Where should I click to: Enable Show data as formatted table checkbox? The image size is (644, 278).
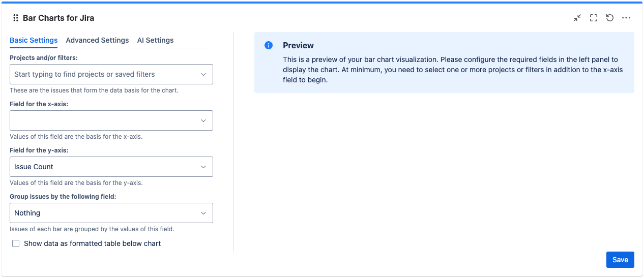pyautogui.click(x=16, y=243)
